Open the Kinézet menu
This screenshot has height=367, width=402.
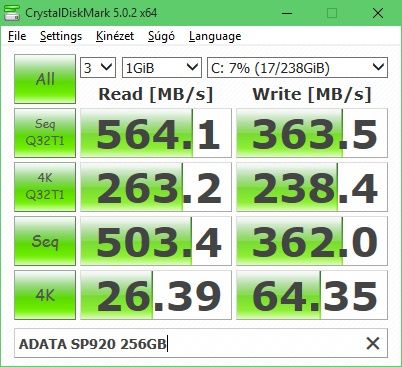(115, 36)
